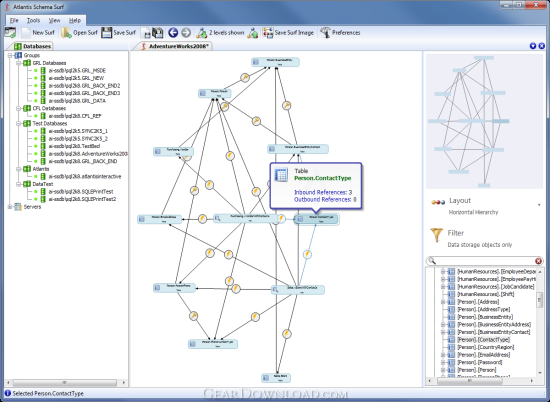Screen dimensions: 550x402
Task: Open the File menu
Action: click(x=14, y=20)
